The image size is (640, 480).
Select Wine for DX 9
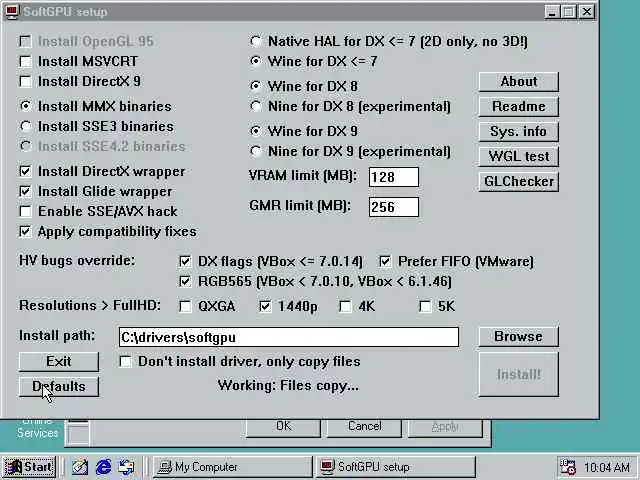pyautogui.click(x=256, y=131)
